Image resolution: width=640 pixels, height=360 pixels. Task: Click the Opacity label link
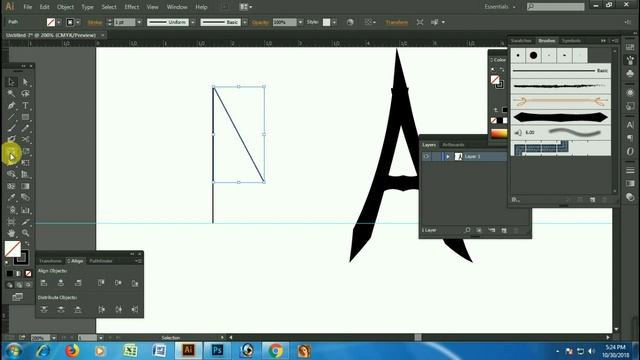[260, 22]
